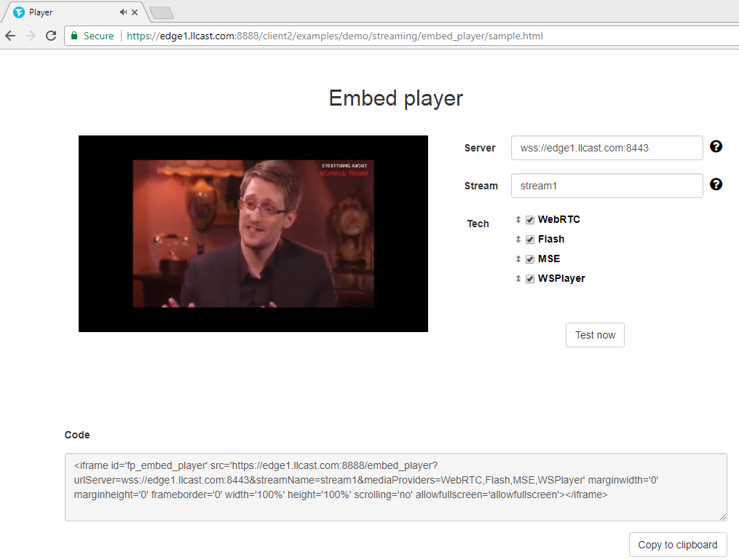Click the Player tab favicon
This screenshot has height=560, width=739.
click(19, 12)
